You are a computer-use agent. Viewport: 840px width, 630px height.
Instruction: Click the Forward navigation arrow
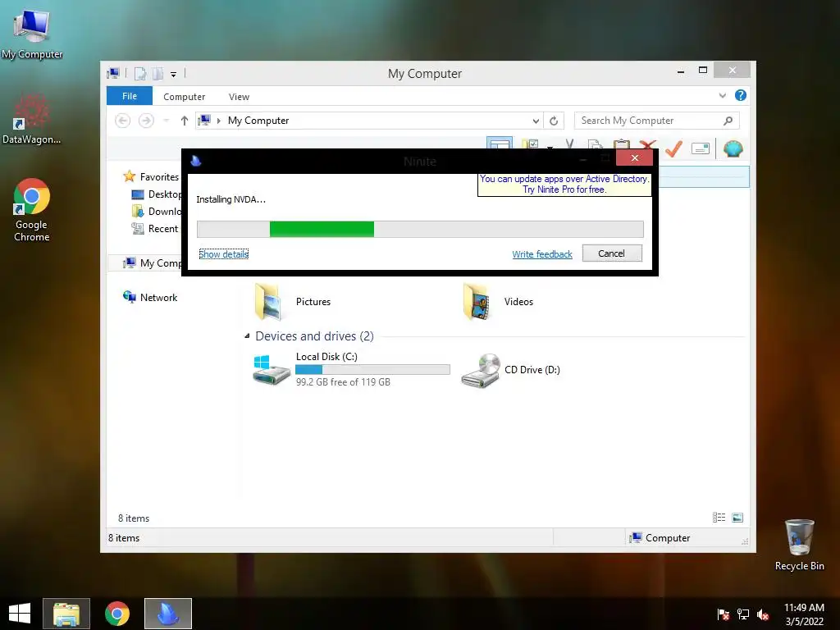[x=146, y=121]
